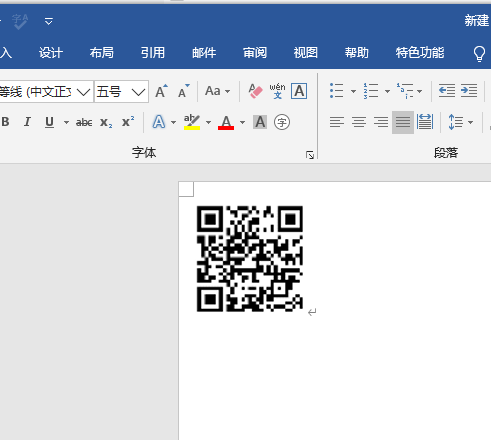Open the 邮件 tab
Screen dimensions: 491x440
click(x=204, y=53)
